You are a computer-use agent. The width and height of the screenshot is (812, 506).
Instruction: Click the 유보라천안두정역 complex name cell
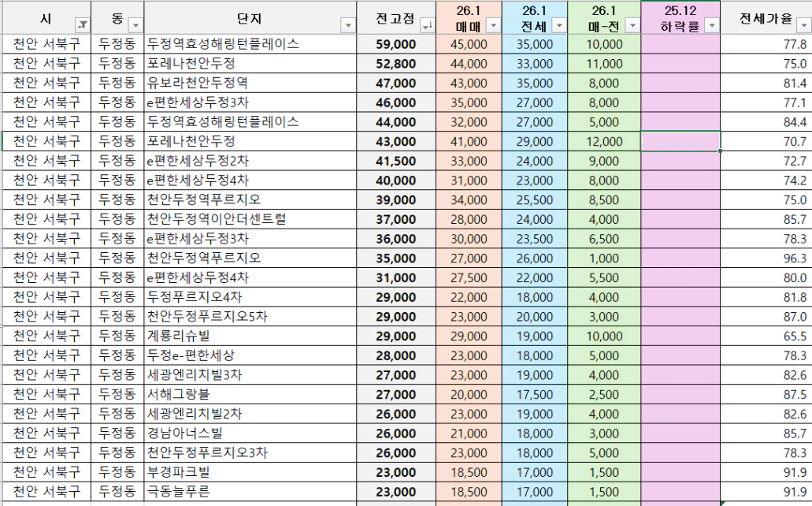pos(250,83)
